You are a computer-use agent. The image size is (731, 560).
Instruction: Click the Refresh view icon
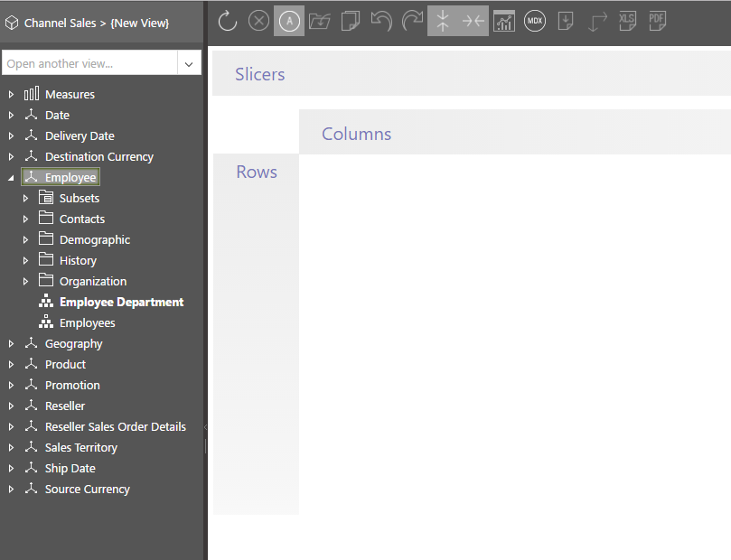(x=228, y=21)
